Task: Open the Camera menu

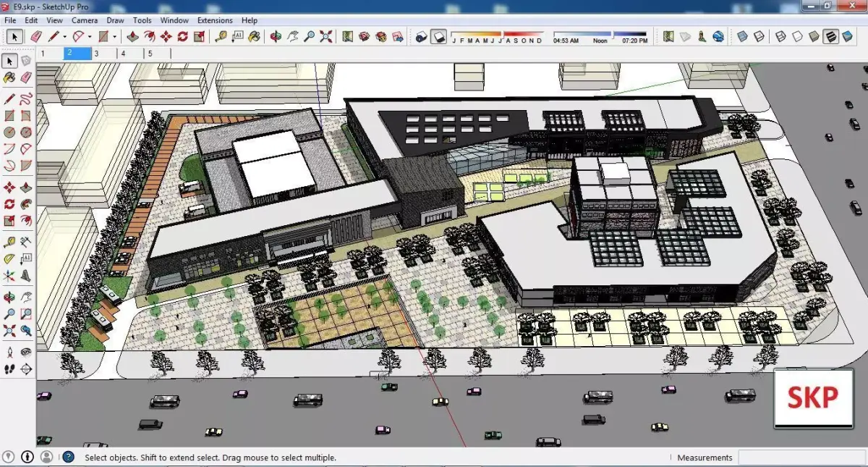Action: click(x=85, y=20)
